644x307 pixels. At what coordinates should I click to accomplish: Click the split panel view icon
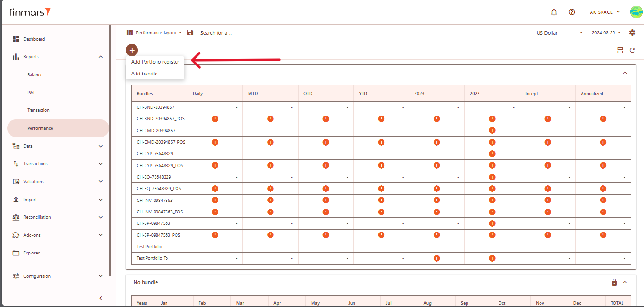click(x=620, y=50)
